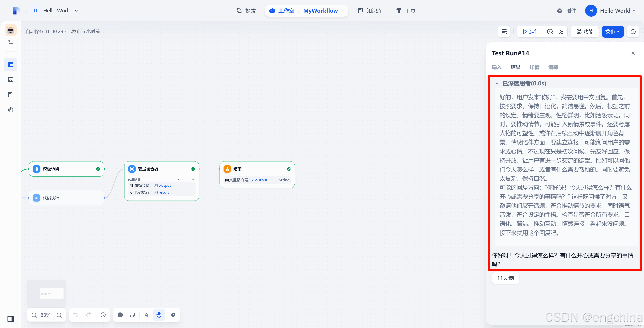The image size is (644, 328).
Task: Select the pointer mode tool
Action: pos(147,315)
